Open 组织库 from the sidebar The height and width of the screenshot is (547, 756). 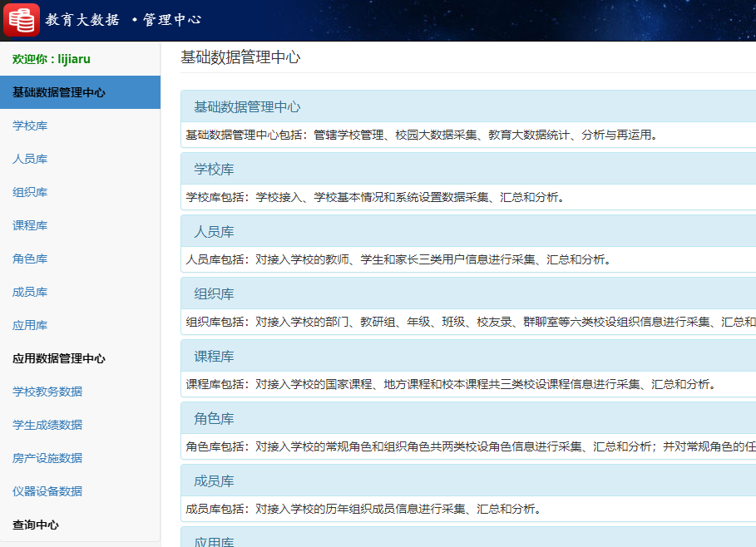(29, 192)
